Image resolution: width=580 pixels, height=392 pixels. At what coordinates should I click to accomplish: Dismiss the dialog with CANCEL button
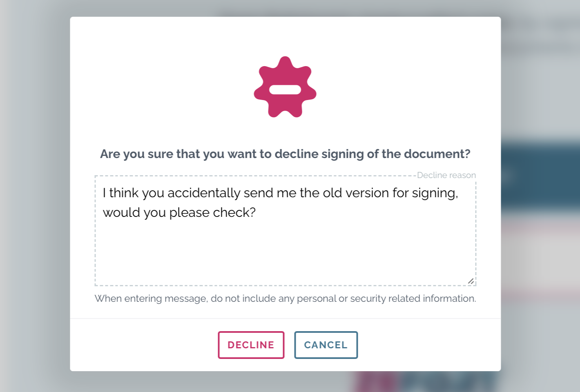[326, 345]
